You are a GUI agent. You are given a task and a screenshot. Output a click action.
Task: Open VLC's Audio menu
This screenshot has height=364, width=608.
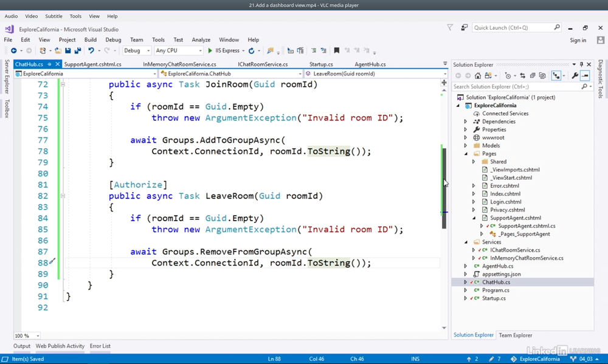(x=11, y=16)
